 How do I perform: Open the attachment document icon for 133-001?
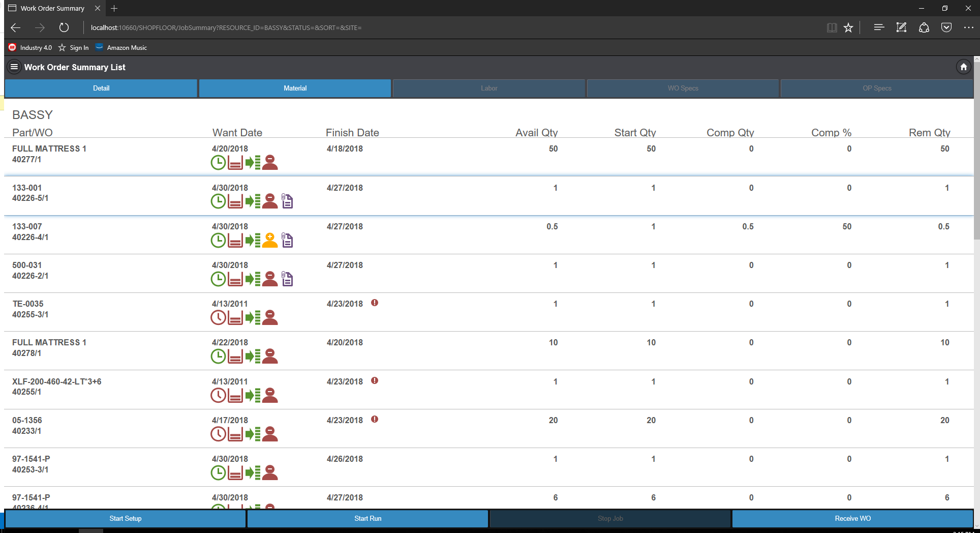287,201
